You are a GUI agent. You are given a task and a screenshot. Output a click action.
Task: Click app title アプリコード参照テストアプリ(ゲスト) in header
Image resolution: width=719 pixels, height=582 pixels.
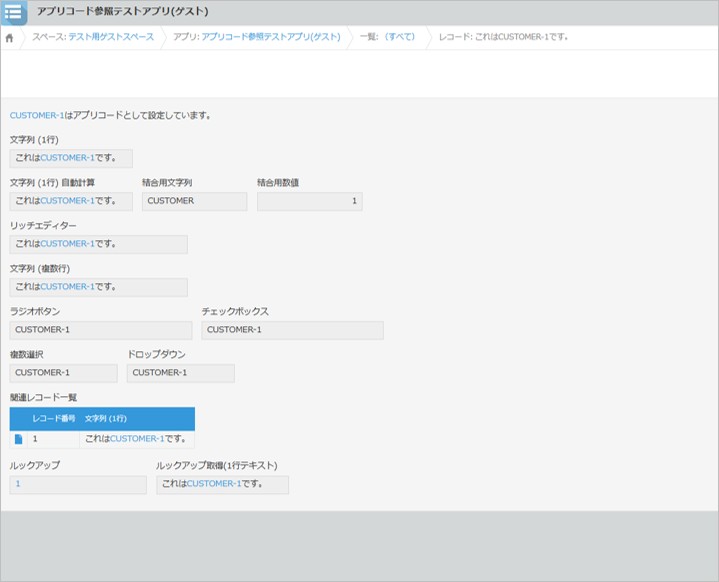click(x=122, y=11)
